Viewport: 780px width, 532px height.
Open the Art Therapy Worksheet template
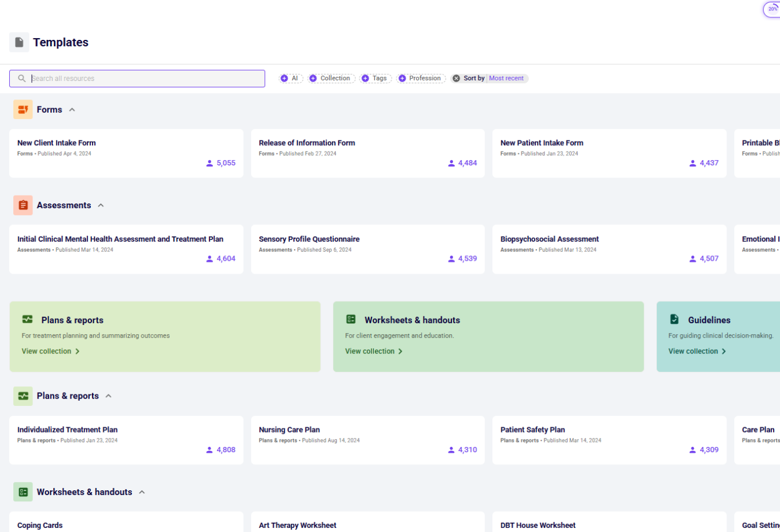(368, 522)
